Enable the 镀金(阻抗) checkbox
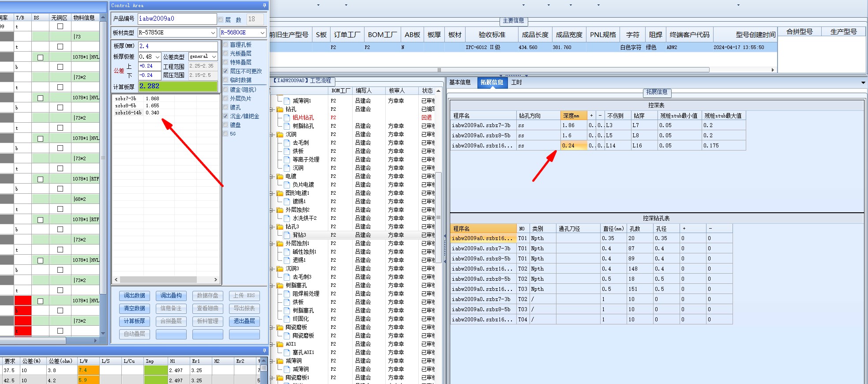868x384 pixels. point(226,90)
